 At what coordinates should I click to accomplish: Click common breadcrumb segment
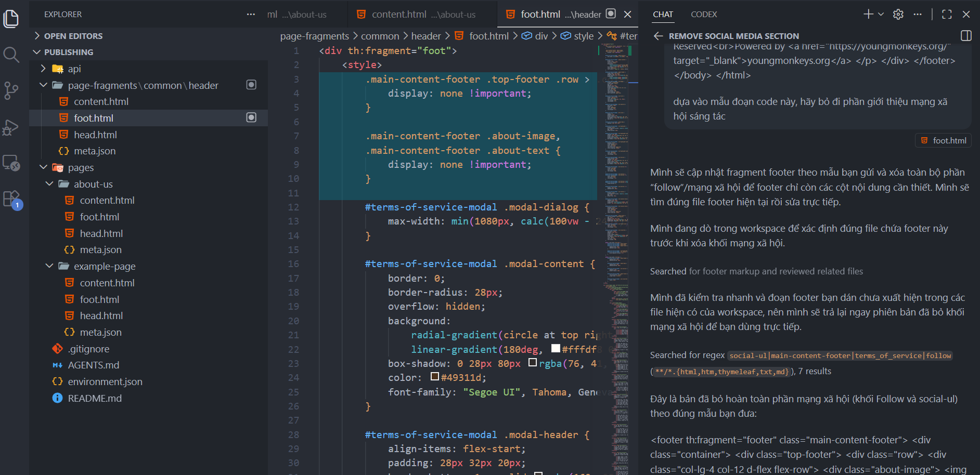click(x=380, y=36)
